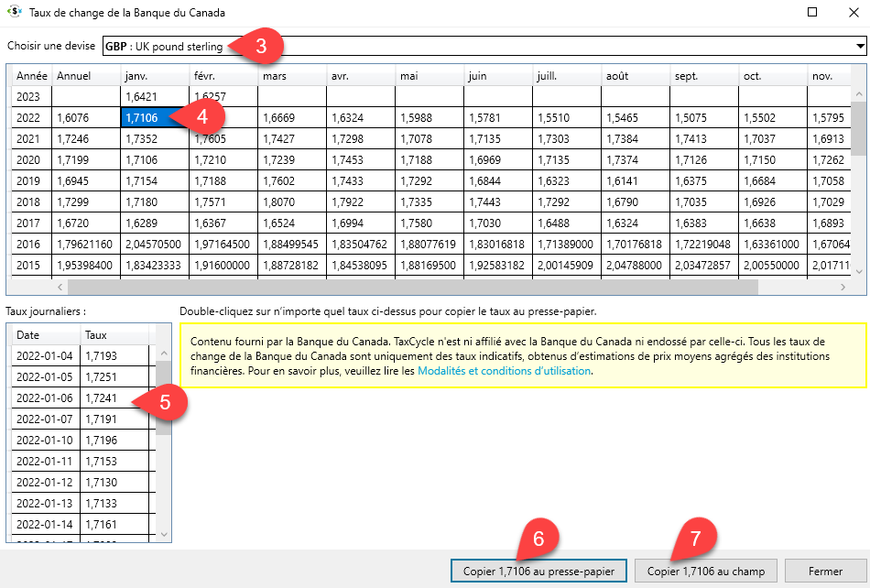870x588 pixels.
Task: Click the daily rates scrollbar thumb
Action: tap(164, 397)
